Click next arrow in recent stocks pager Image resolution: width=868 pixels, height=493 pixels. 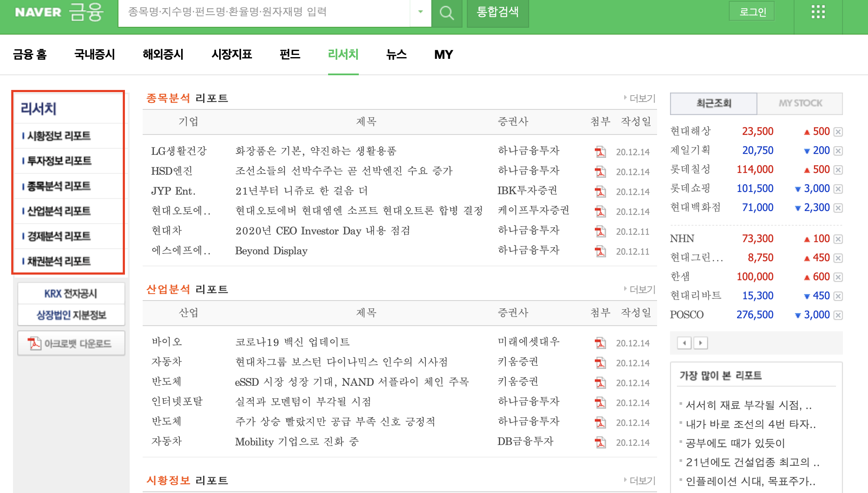coord(701,343)
